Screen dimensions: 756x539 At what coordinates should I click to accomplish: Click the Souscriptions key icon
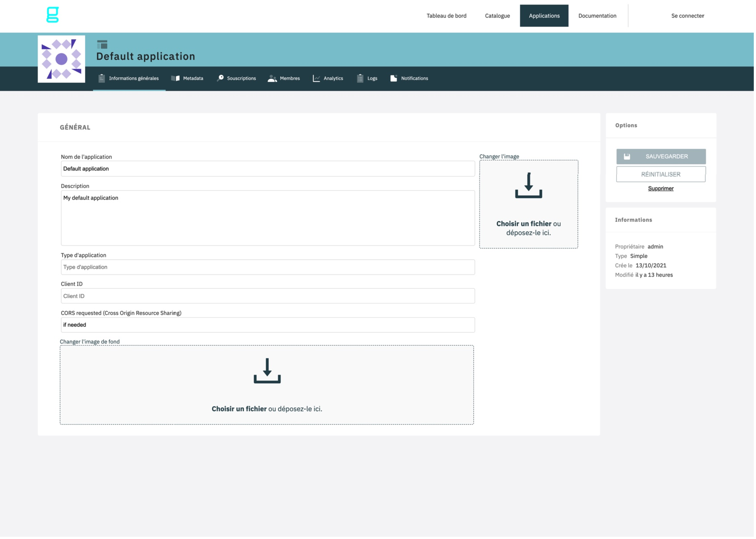[x=220, y=78]
